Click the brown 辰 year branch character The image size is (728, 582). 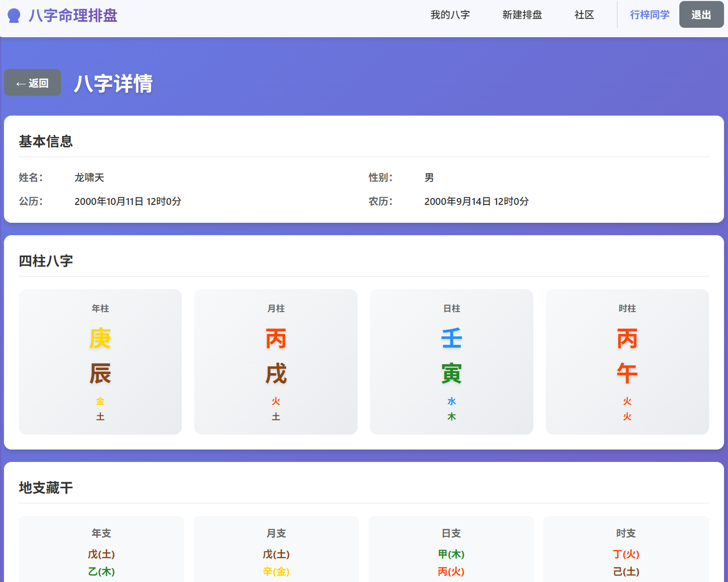[x=100, y=374]
